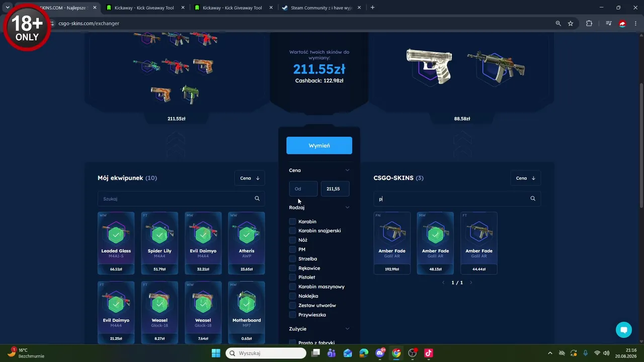Tick the Karabin maszynowy checkbox
Screen dimensions: 644x362
(292, 287)
